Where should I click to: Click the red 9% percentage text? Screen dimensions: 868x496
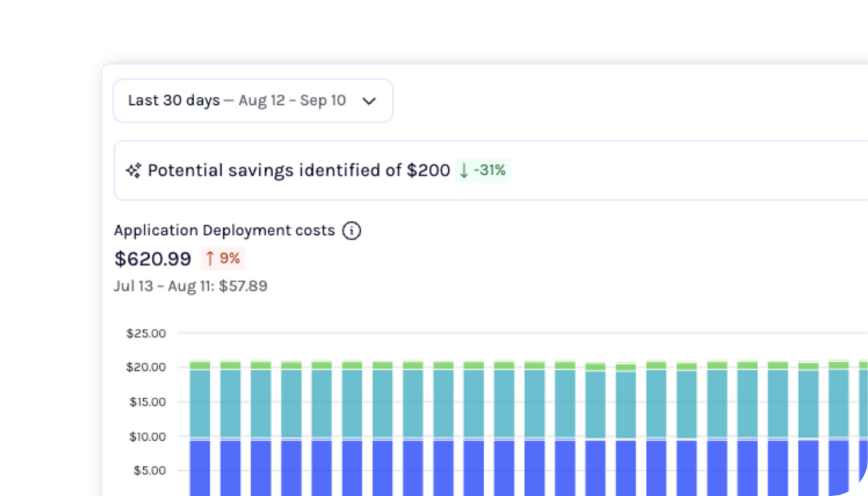[229, 258]
